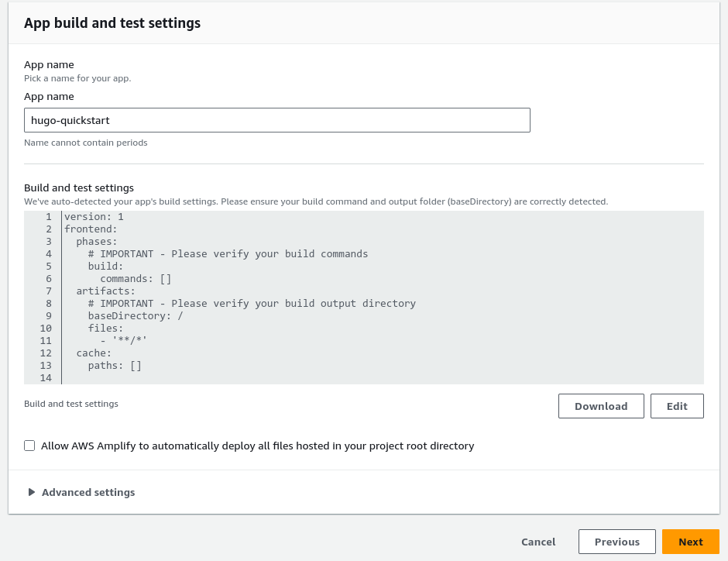The image size is (728, 561).
Task: Click the 'frontend:' line in editor
Action: click(91, 229)
